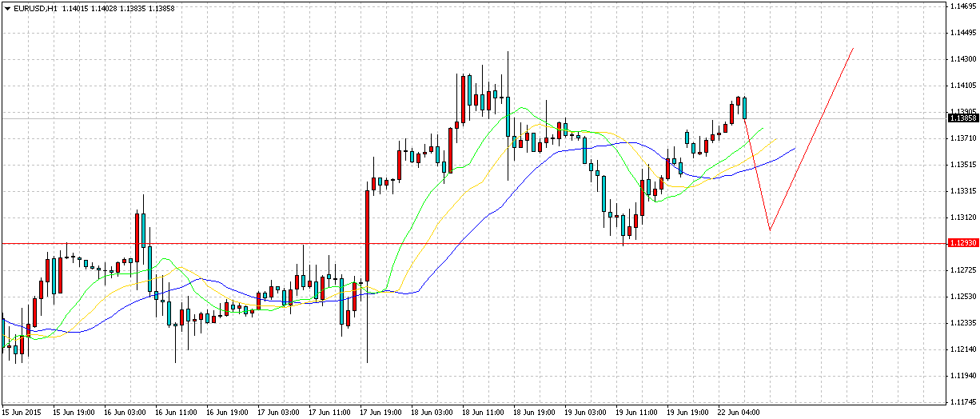Click the 1.14695 price scale label

click(962, 6)
